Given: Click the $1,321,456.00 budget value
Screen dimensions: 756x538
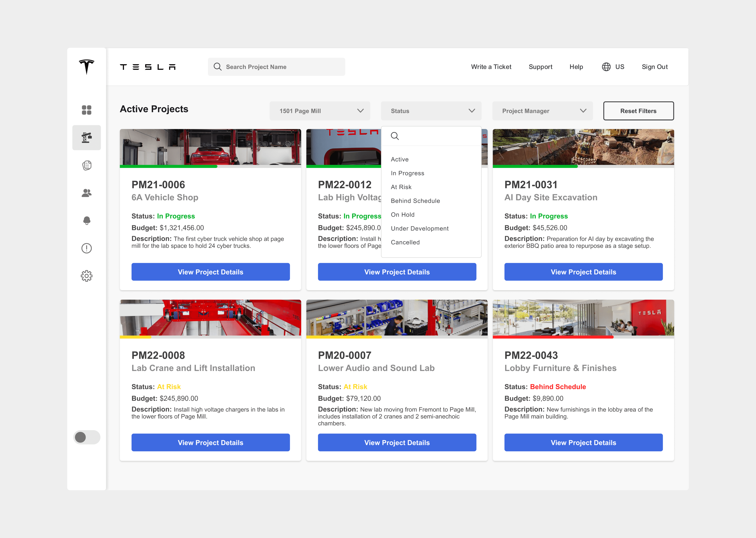Looking at the screenshot, I should coord(182,228).
